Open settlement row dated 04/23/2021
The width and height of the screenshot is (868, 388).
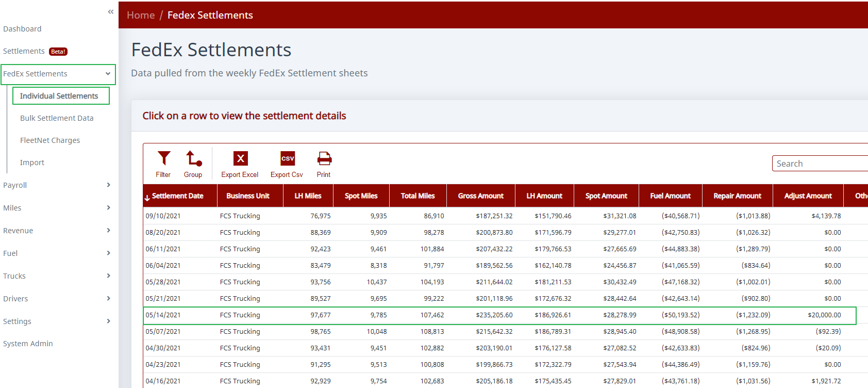[505, 365]
